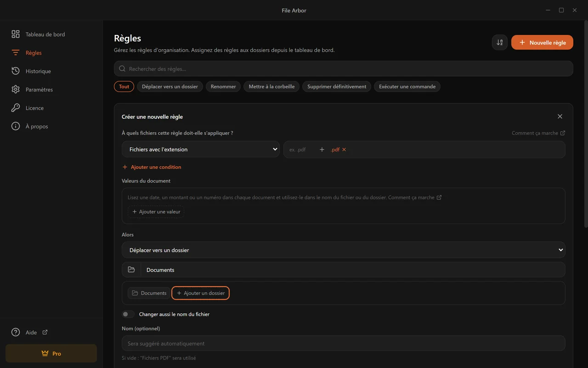This screenshot has width=588, height=368.
Task: Toggle Changer aussi le nom du fichier
Action: click(128, 314)
